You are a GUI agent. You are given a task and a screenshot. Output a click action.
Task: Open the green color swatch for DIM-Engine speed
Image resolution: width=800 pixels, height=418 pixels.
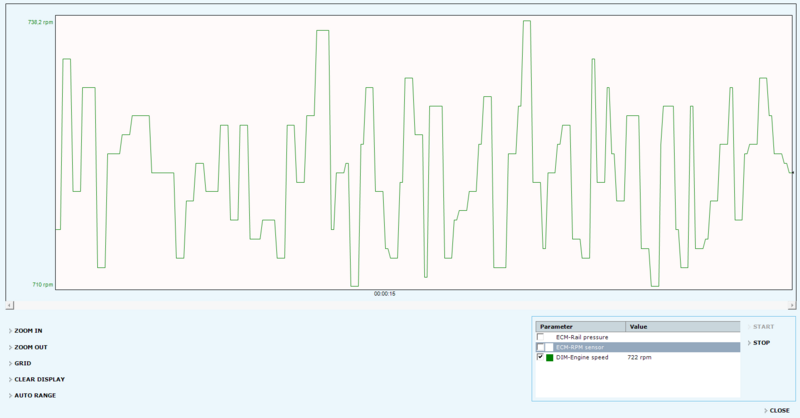[549, 358]
